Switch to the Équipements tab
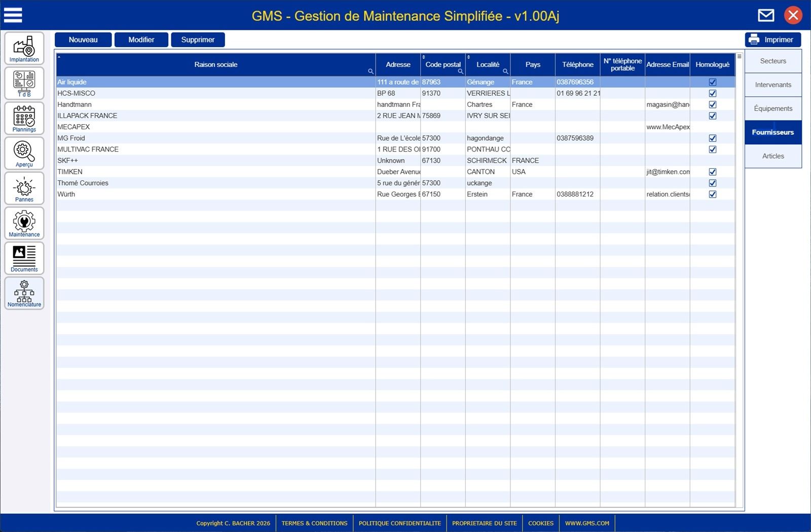This screenshot has height=532, width=811. [x=772, y=108]
